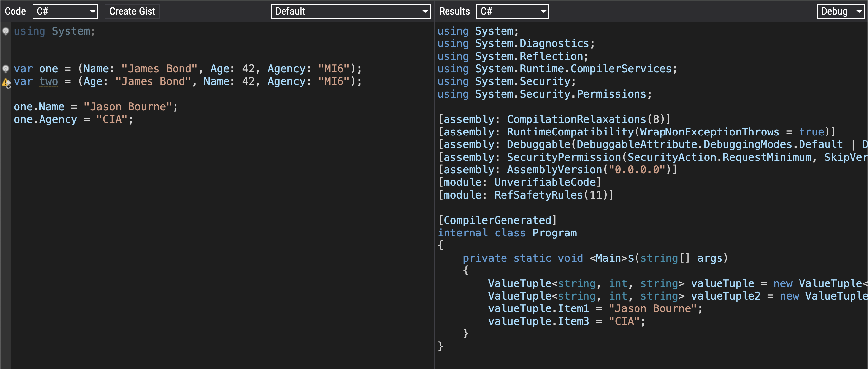
Task: Open the Debug build mode dropdown
Action: [x=841, y=12]
